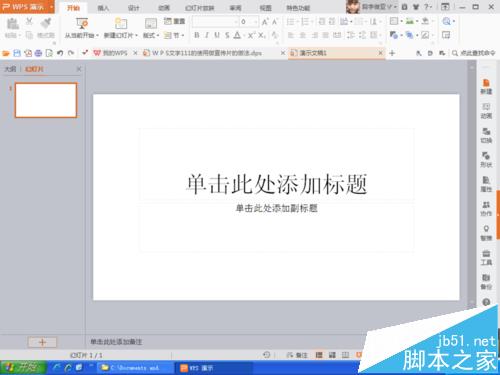Click the Open folder icon in quick toolbar

click(x=6, y=53)
